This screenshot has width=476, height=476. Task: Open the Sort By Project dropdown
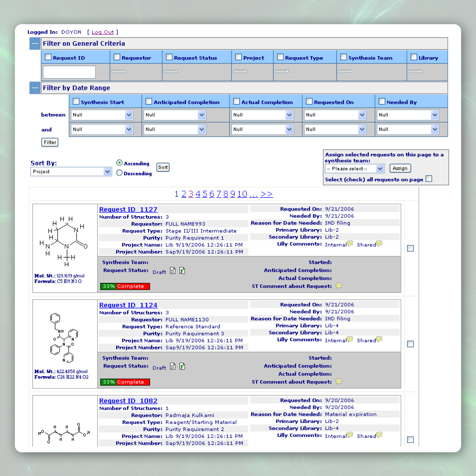pyautogui.click(x=71, y=171)
